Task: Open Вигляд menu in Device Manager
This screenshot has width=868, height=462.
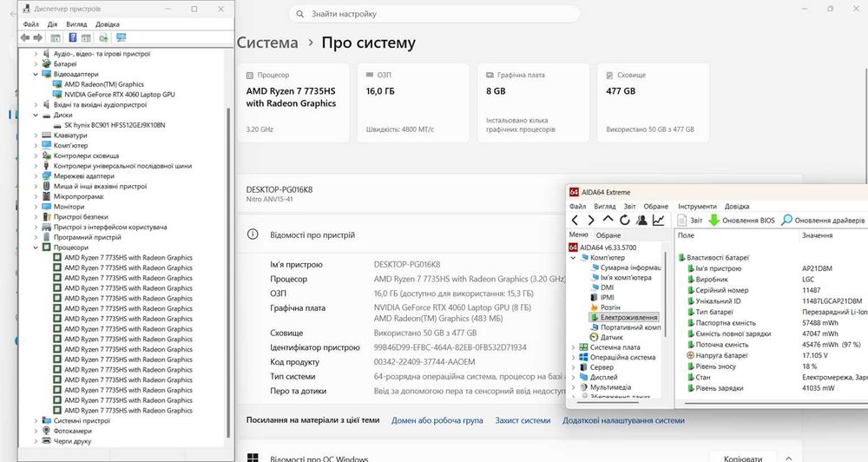Action: tap(76, 24)
